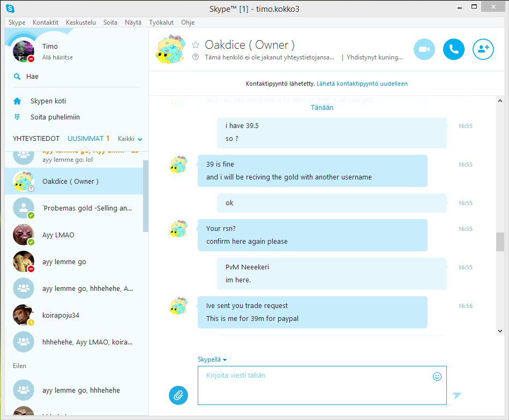Click the message 'Your rsn?'
Image resolution: width=509 pixels, height=420 pixels.
[x=221, y=229]
